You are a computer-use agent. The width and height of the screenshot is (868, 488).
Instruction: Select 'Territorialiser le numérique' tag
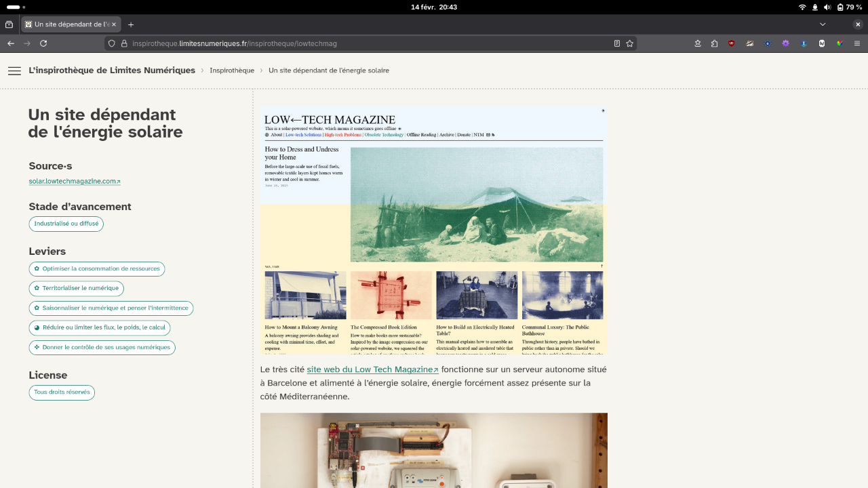pos(77,289)
